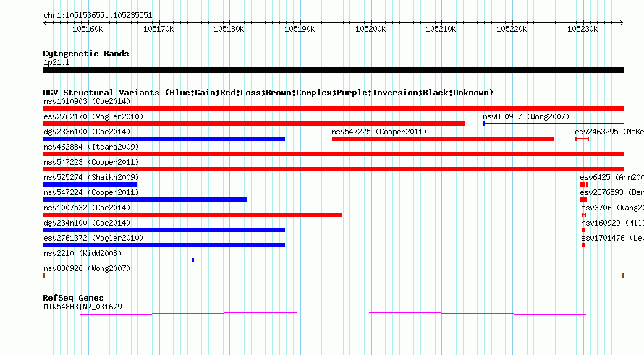
Task: Click Cytogenetic Bands track heading
Action: coord(86,54)
